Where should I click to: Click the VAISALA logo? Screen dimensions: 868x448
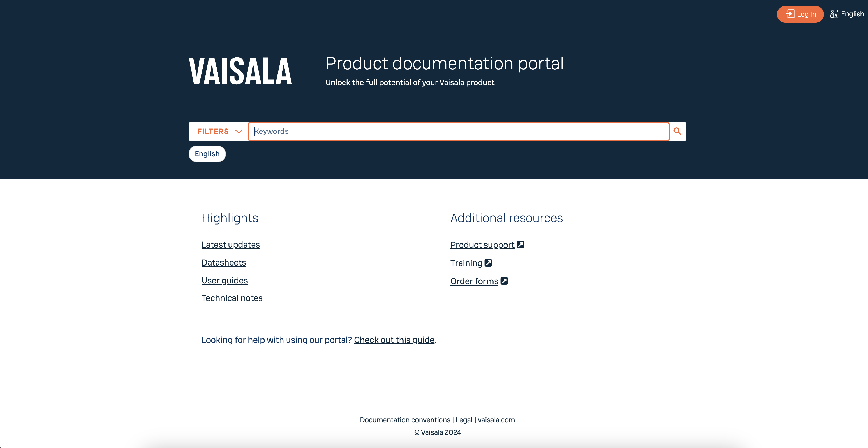[x=240, y=71]
